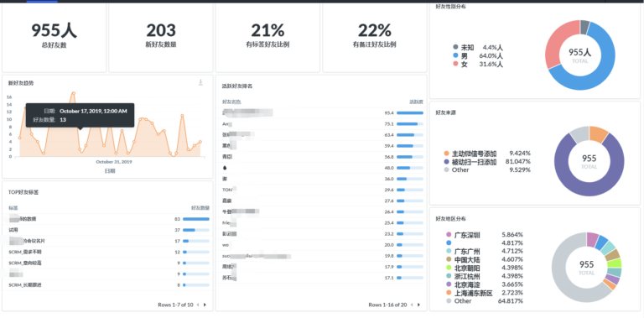The height and width of the screenshot is (318, 644).
Task: Go to previous page of 活跃好友排名 table
Action: tap(412, 305)
